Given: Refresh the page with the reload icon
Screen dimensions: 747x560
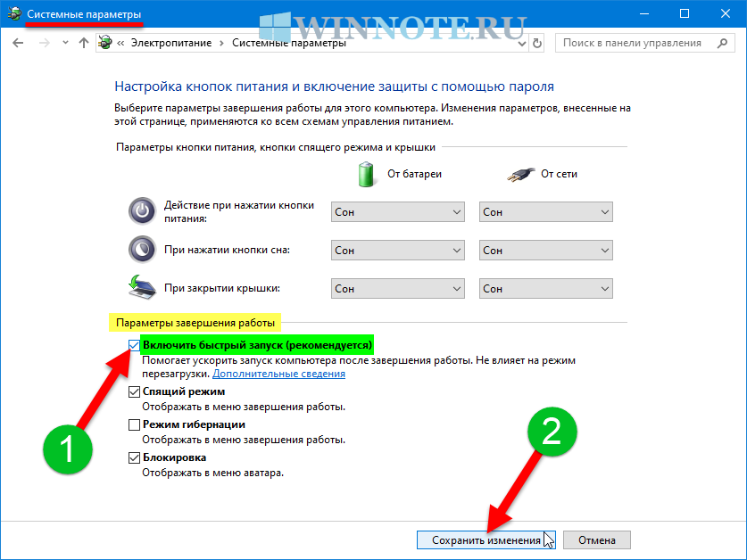Looking at the screenshot, I should [537, 44].
